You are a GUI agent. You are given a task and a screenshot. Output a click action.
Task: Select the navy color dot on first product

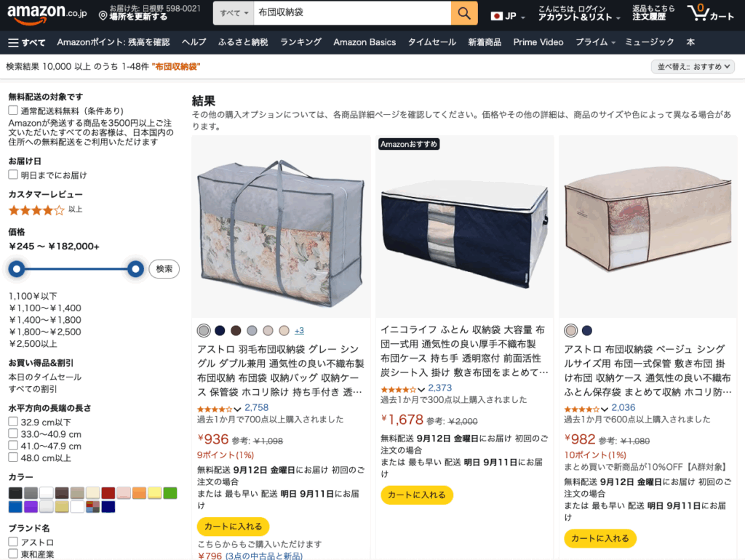[220, 331]
